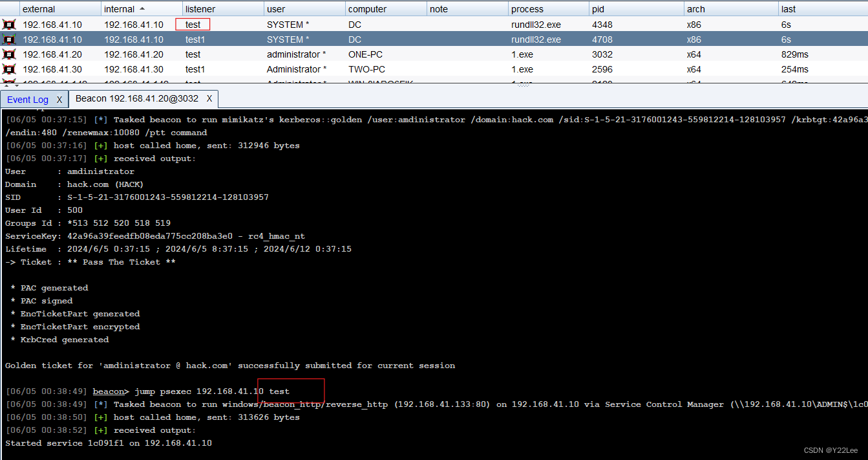Screen dimensions: 868x460
Task: Click pid cell '3032'
Action: pyautogui.click(x=602, y=54)
